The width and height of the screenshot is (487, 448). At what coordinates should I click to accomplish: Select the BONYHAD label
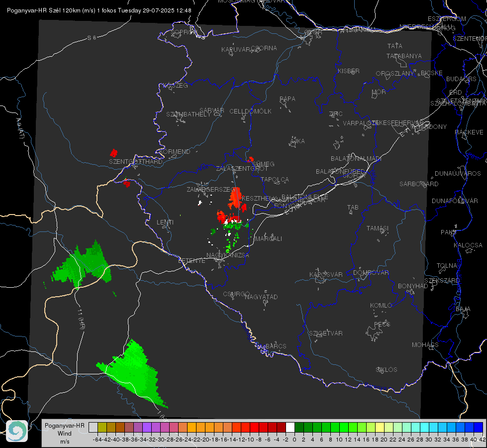(x=413, y=286)
